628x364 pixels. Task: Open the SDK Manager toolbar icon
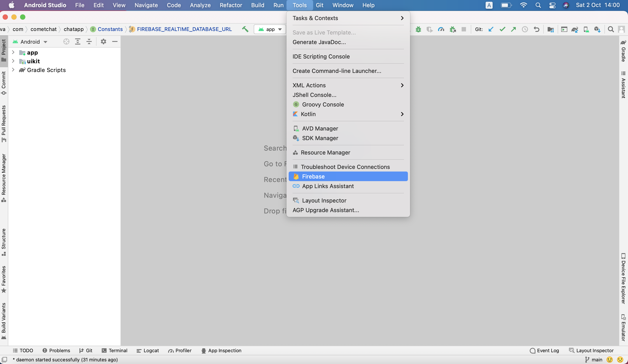pos(597,29)
